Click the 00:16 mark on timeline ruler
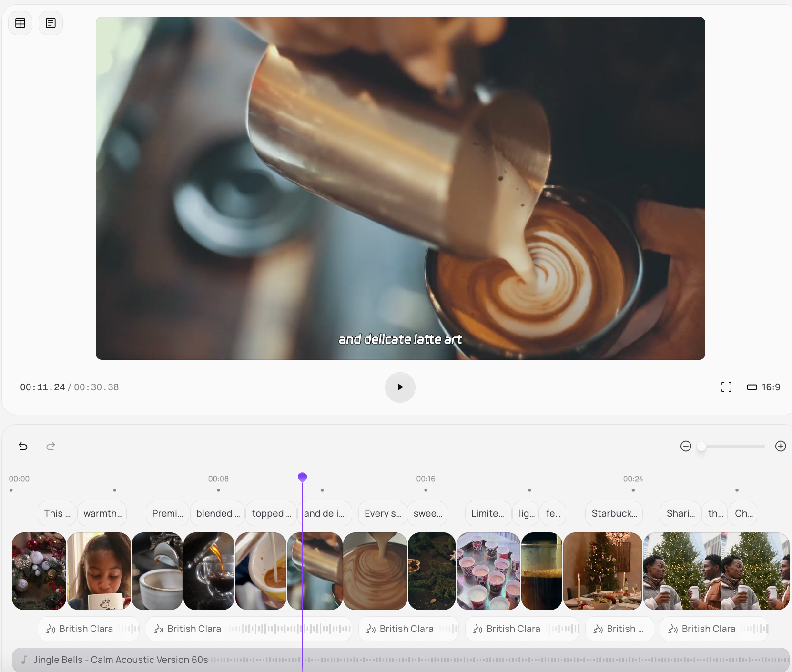This screenshot has width=792, height=672. [x=426, y=479]
